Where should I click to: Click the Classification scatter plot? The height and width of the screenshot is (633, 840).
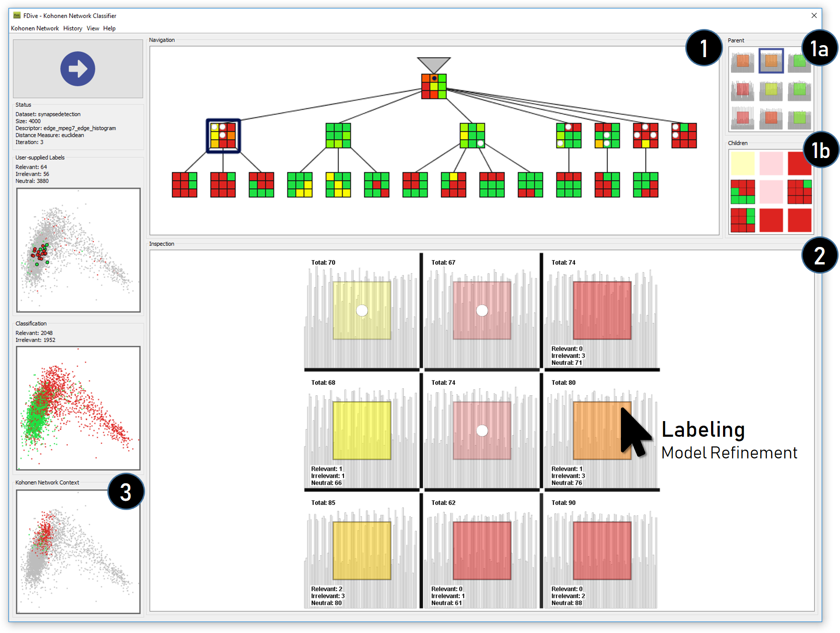coord(78,408)
